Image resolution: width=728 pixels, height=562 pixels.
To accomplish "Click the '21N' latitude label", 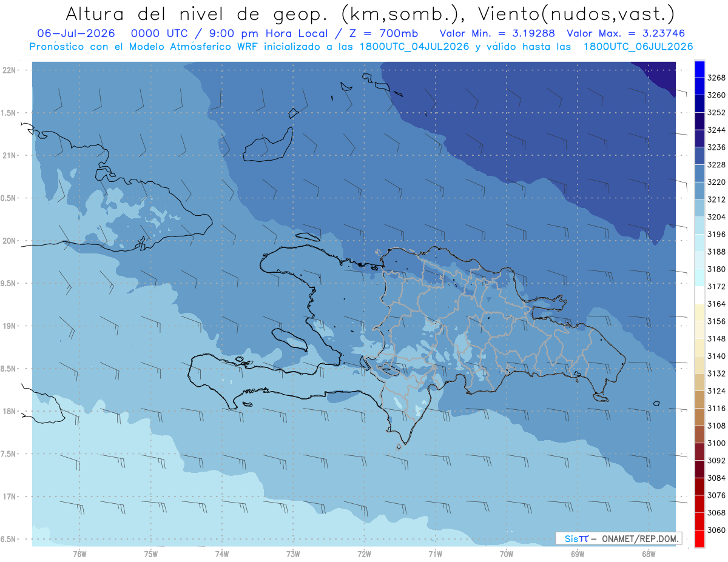I will click(9, 156).
